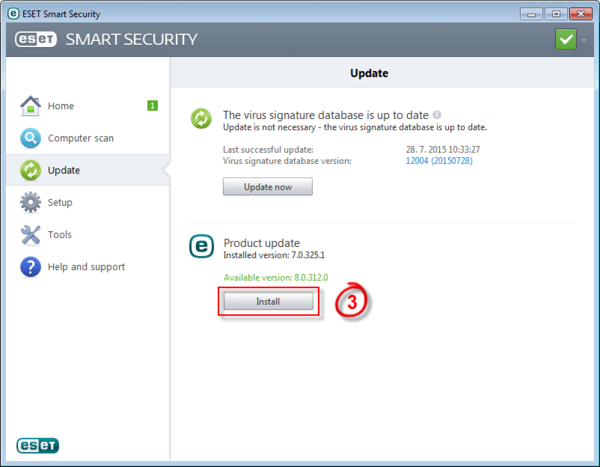Image resolution: width=600 pixels, height=467 pixels.
Task: Open the Tools section
Action: click(88, 234)
